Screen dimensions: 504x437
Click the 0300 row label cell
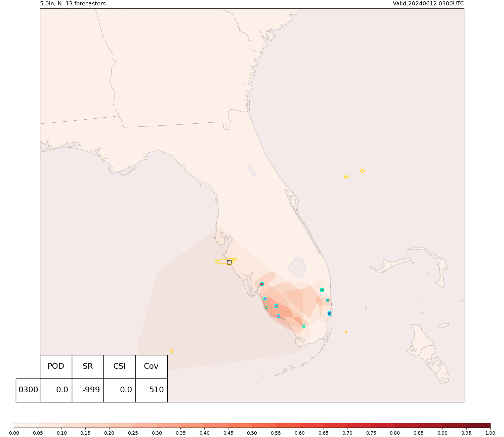click(x=28, y=390)
